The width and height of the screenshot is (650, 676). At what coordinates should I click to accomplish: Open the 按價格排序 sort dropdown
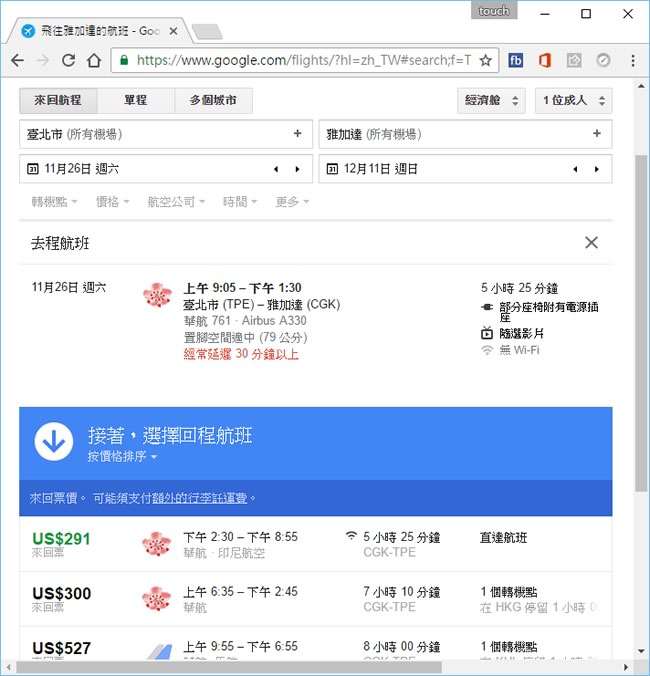tap(122, 457)
